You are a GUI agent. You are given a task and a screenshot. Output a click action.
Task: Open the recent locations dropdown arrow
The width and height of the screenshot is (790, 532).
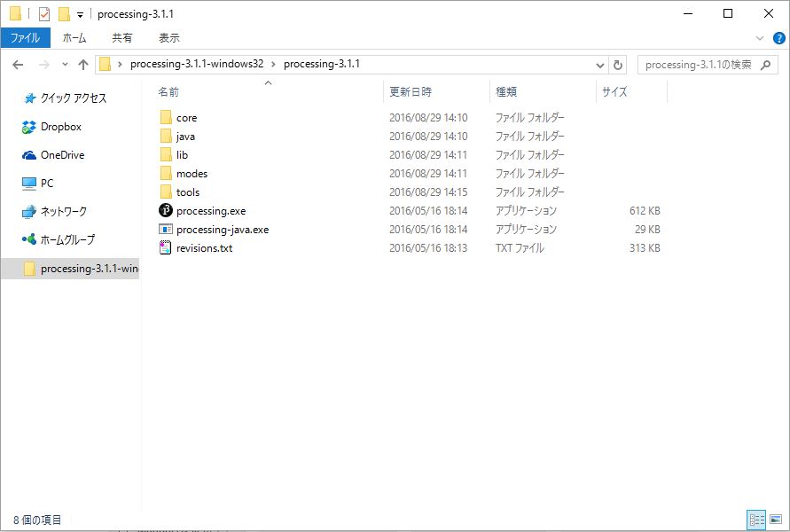point(65,65)
